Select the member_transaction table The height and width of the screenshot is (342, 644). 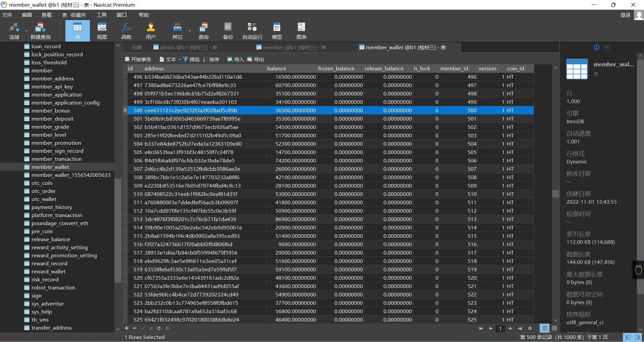[x=57, y=159]
